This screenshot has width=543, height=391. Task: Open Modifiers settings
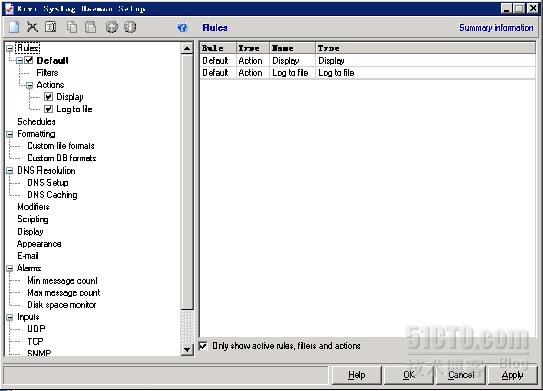point(33,207)
